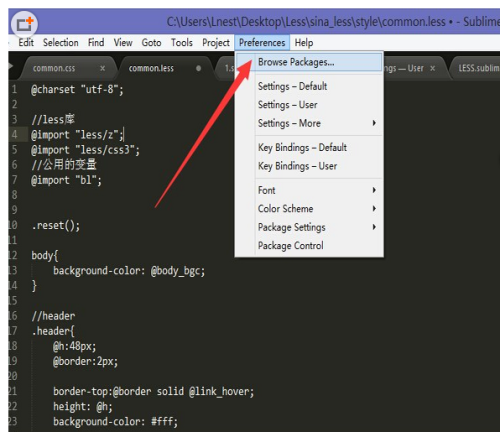500x432 pixels.
Task: Open the Find menu
Action: [96, 43]
